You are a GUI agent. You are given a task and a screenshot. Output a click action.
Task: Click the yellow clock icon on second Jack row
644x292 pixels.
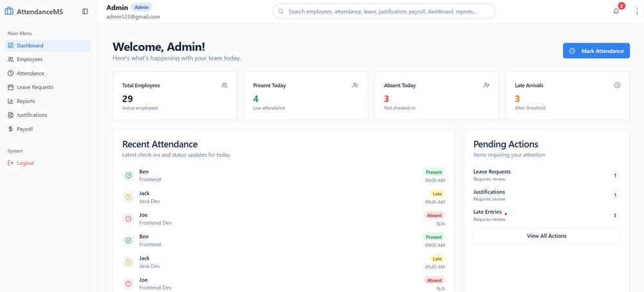point(128,262)
